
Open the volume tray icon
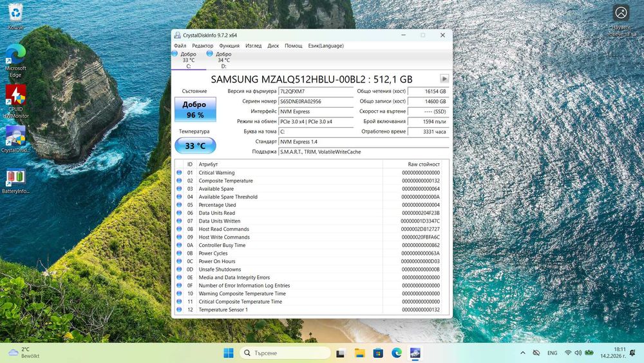[x=578, y=353]
